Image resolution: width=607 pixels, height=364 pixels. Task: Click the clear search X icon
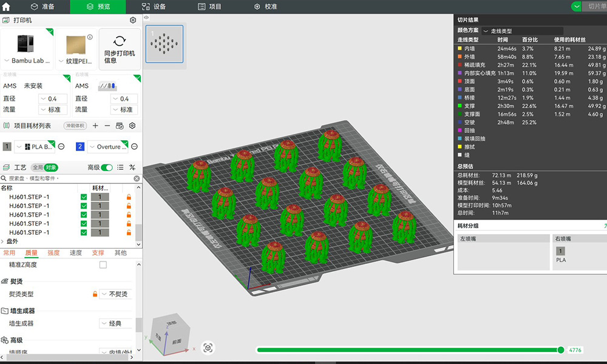(x=137, y=178)
